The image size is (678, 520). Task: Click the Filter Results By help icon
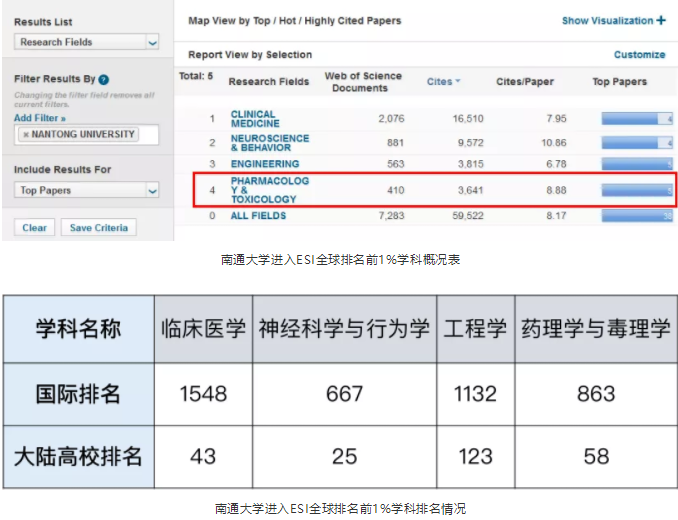click(104, 78)
